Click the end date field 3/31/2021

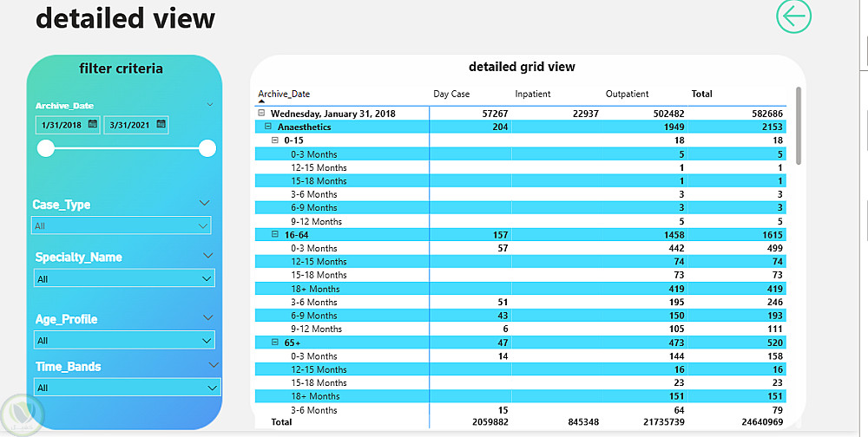135,125
